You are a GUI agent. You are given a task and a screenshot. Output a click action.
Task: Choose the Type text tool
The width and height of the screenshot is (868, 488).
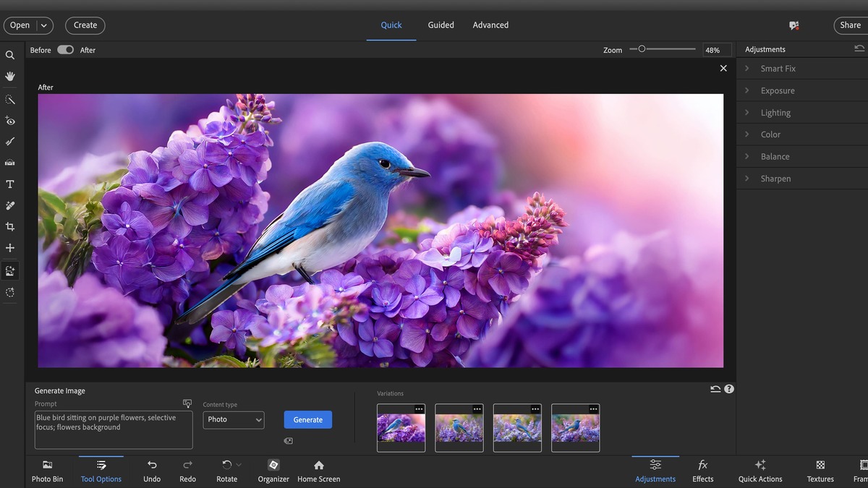pyautogui.click(x=10, y=184)
